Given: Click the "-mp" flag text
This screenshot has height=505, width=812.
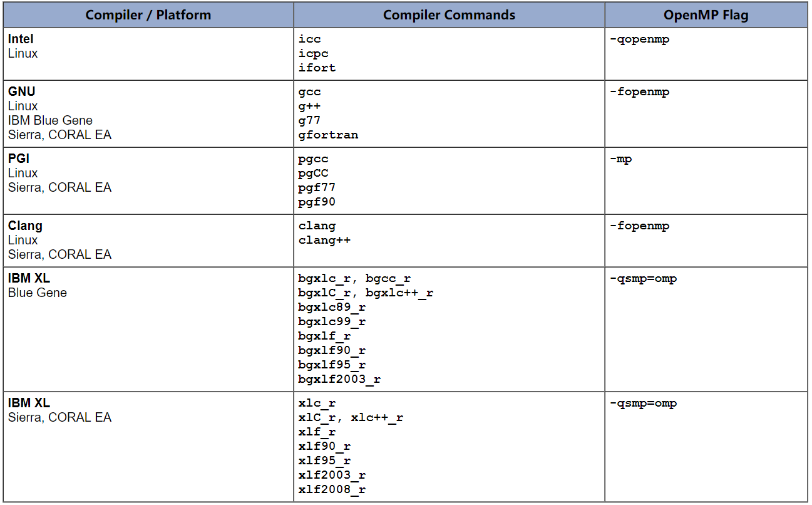Looking at the screenshot, I should [620, 159].
